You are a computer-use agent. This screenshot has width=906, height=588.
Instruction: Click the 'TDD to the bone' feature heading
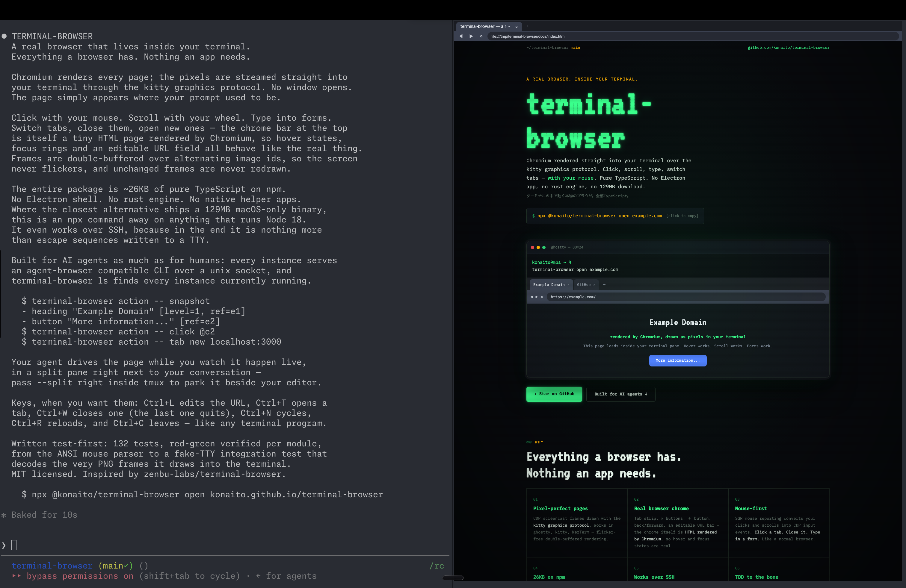[756, 577]
